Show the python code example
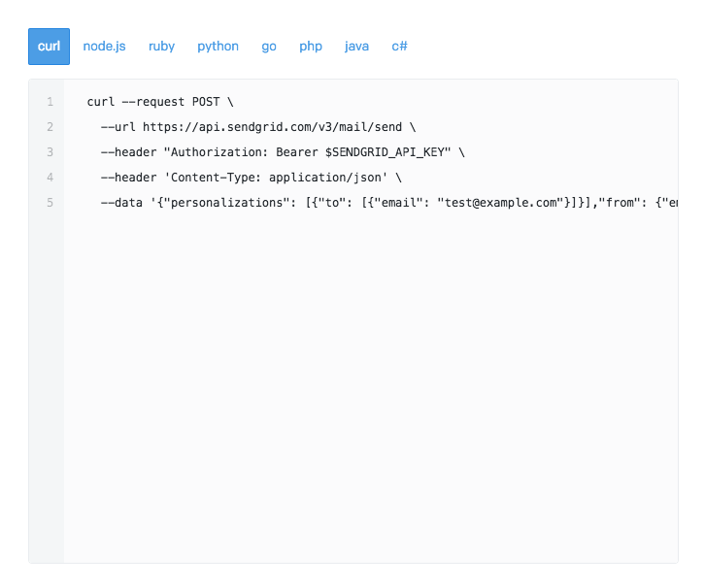705x588 pixels. 218,47
